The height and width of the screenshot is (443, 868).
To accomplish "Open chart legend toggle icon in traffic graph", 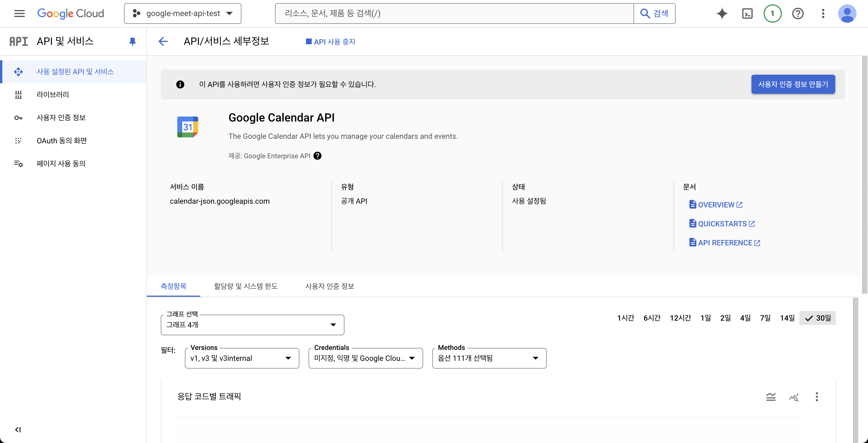I will [771, 397].
